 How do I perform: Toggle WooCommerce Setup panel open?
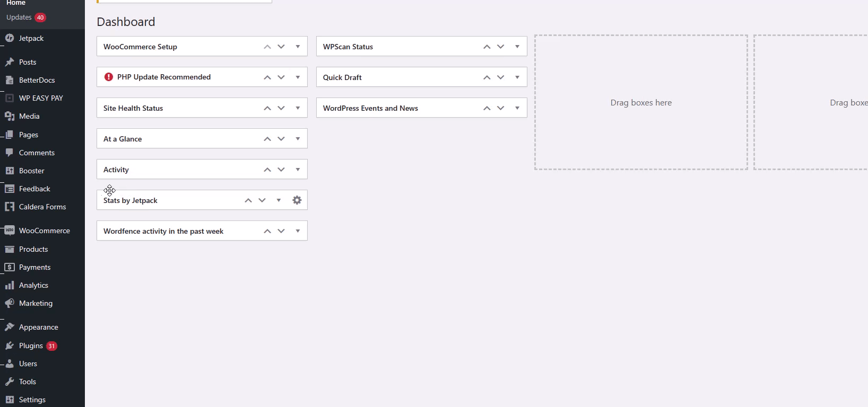[x=298, y=47]
